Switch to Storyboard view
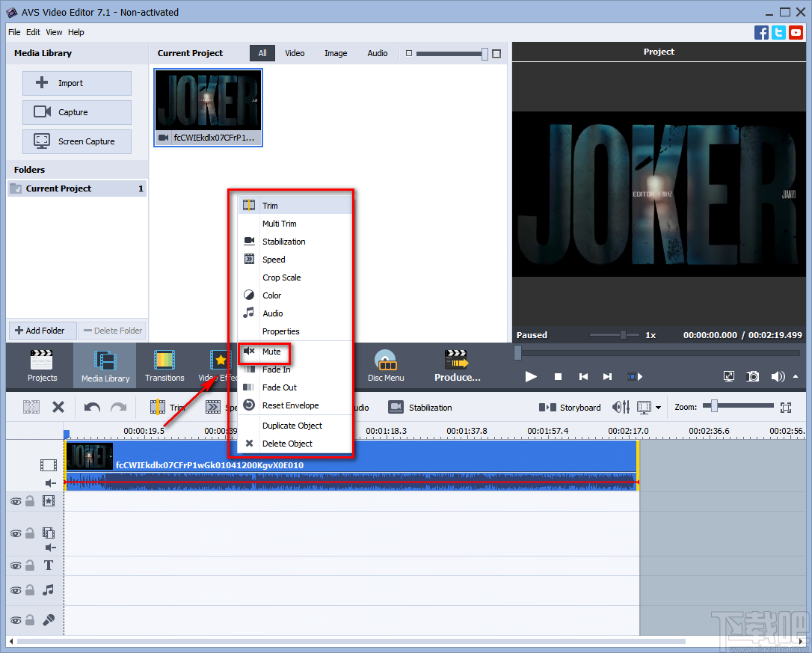Image resolution: width=812 pixels, height=653 pixels. 570,408
